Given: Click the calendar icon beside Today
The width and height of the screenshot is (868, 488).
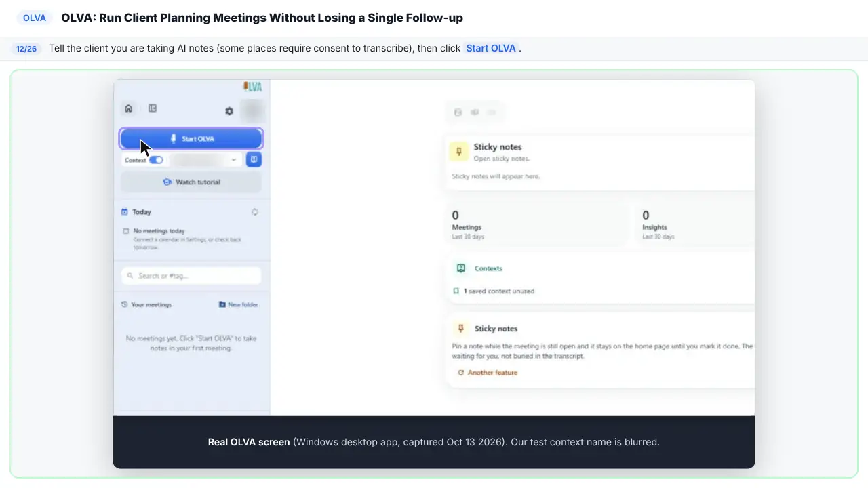Looking at the screenshot, I should point(125,212).
